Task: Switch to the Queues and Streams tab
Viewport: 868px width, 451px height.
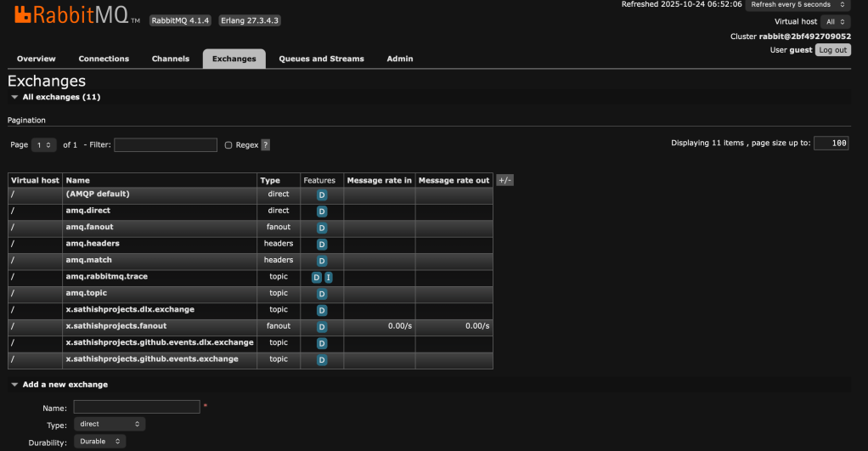Action: [321, 59]
